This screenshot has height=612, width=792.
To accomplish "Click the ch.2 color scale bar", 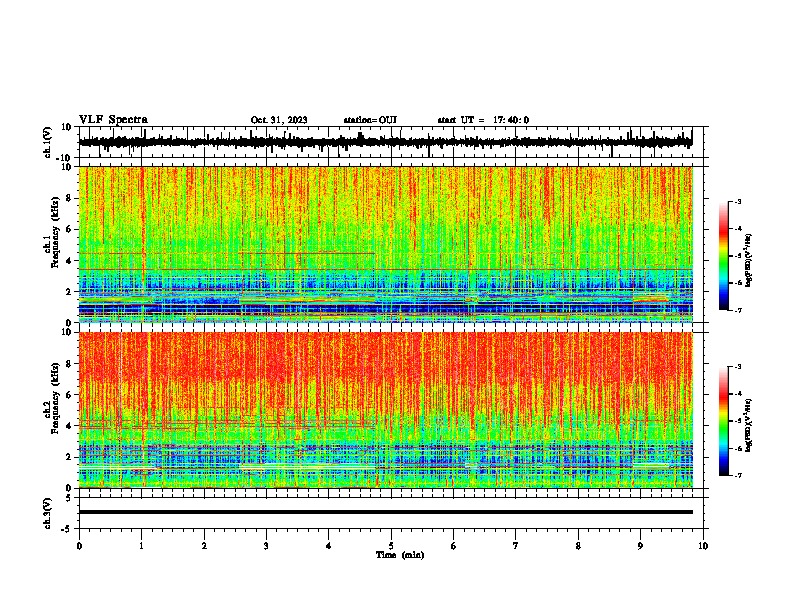I will 723,421.
